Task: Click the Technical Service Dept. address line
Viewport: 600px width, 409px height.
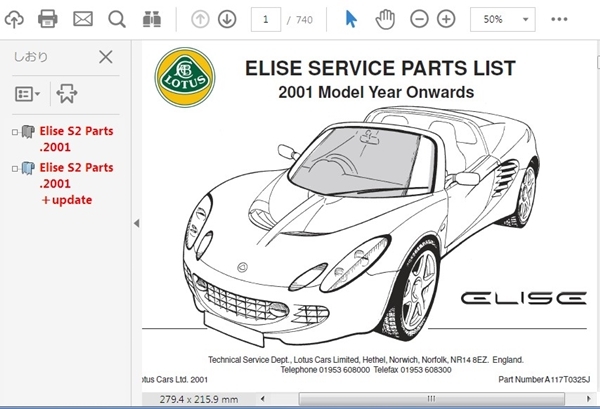Action: (366, 360)
